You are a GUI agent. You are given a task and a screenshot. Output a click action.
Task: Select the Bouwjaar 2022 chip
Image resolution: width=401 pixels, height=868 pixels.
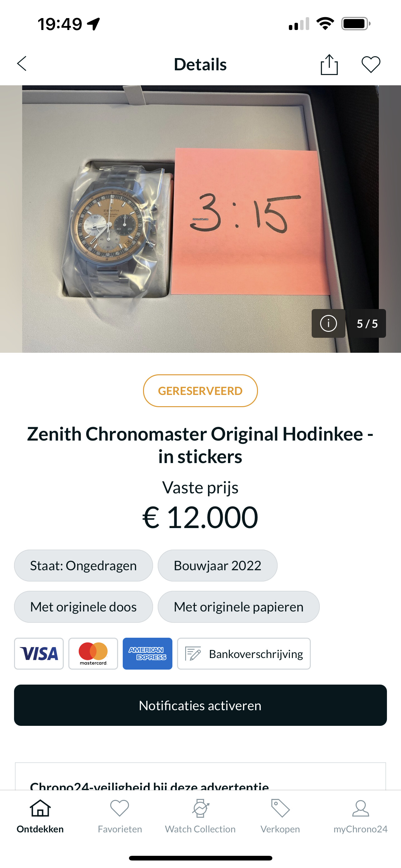(217, 565)
